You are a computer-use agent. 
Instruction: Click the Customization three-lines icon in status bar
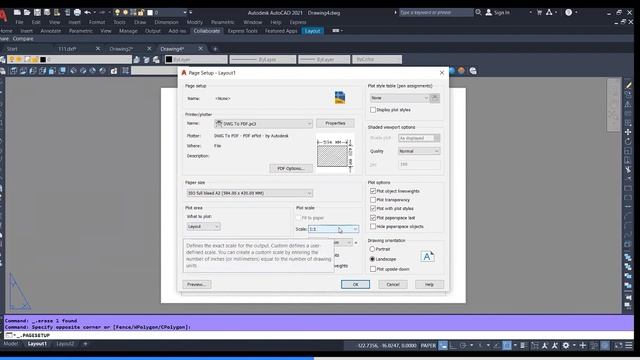coord(629,346)
